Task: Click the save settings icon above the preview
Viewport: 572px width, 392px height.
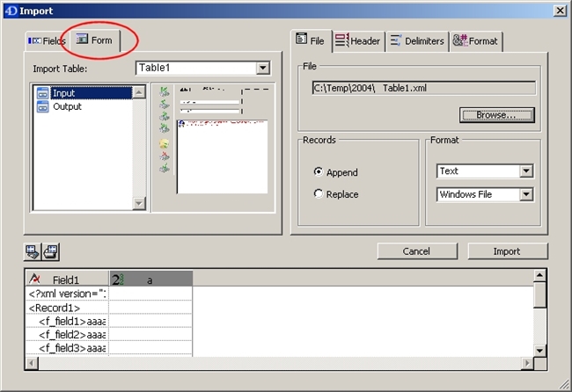Action: coord(33,252)
